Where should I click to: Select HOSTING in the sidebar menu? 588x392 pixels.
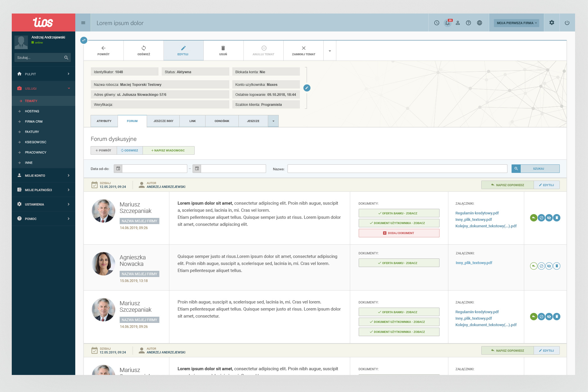[32, 111]
